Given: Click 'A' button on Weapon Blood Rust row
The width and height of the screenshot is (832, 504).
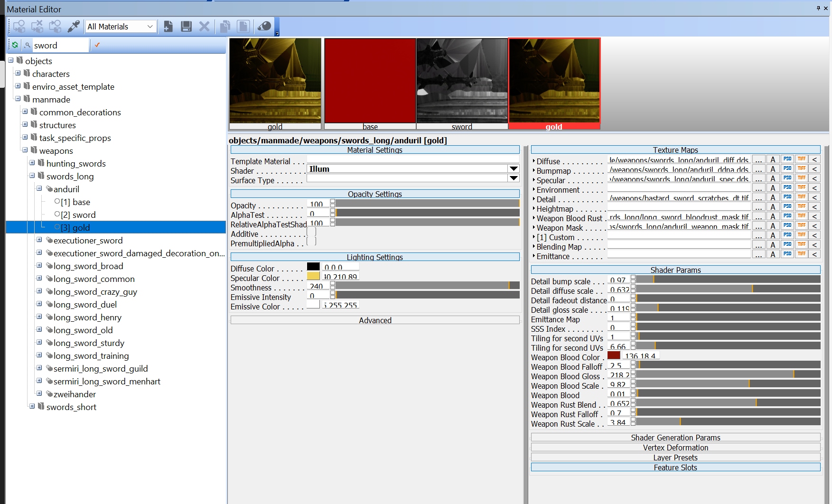Looking at the screenshot, I should click(773, 216).
